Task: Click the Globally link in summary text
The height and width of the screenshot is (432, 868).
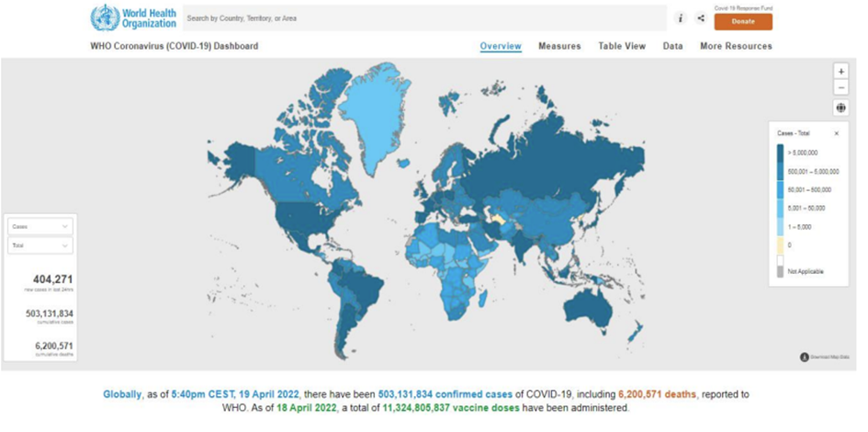Action: coord(122,394)
